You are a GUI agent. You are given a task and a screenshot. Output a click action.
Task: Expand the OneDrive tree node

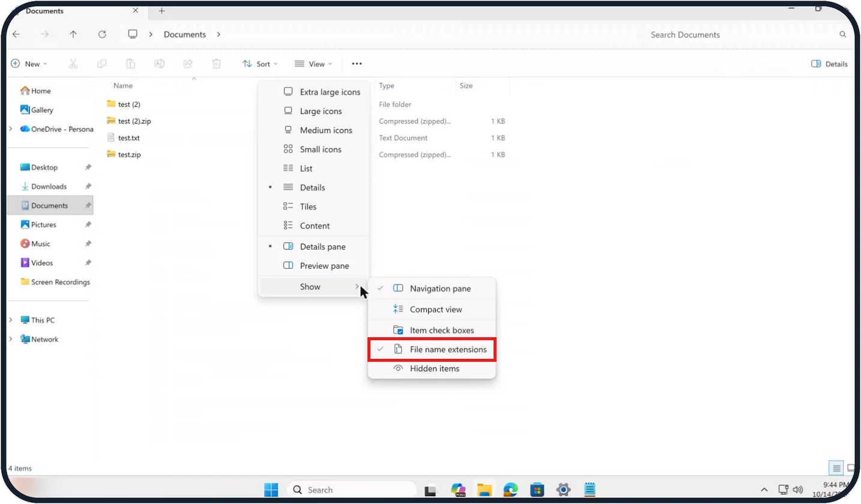(11, 129)
